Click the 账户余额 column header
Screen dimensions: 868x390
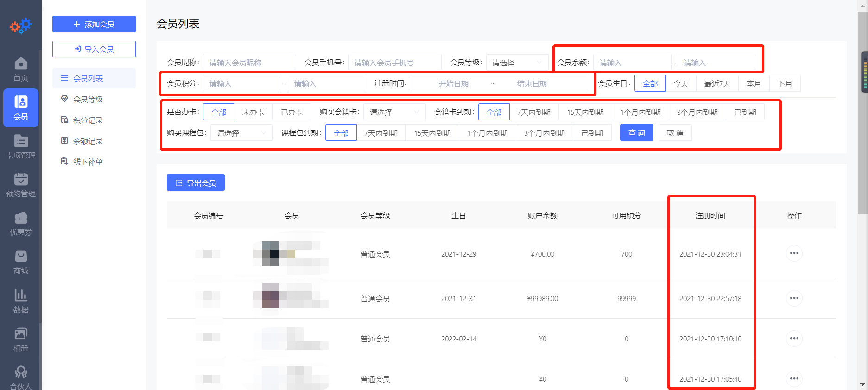pos(543,215)
